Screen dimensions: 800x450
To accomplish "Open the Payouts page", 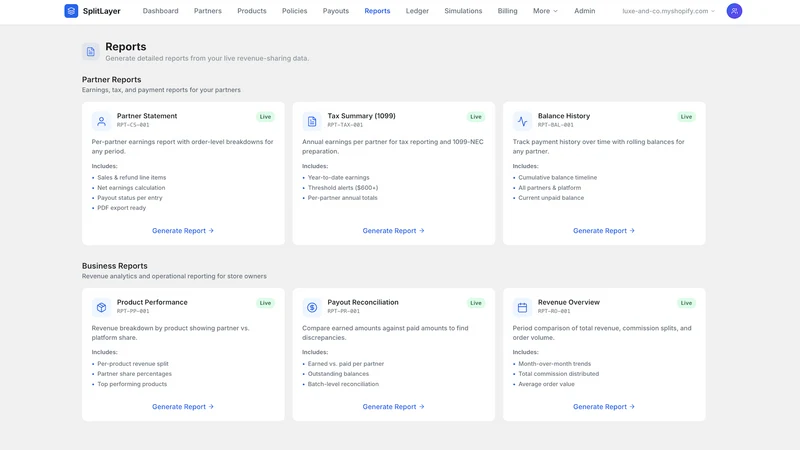I will click(x=336, y=11).
